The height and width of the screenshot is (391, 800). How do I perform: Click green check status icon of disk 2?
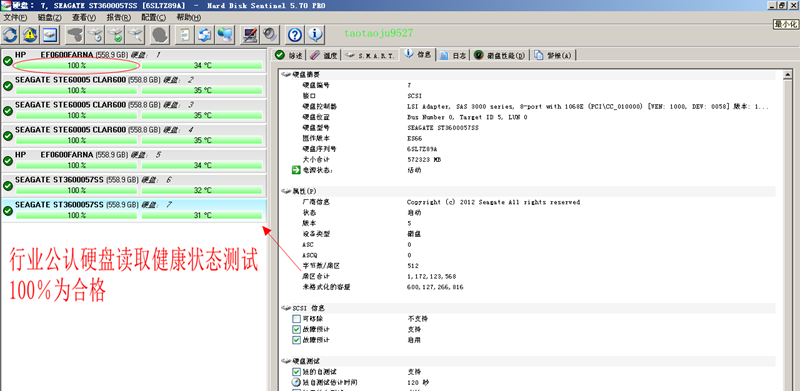click(8, 86)
